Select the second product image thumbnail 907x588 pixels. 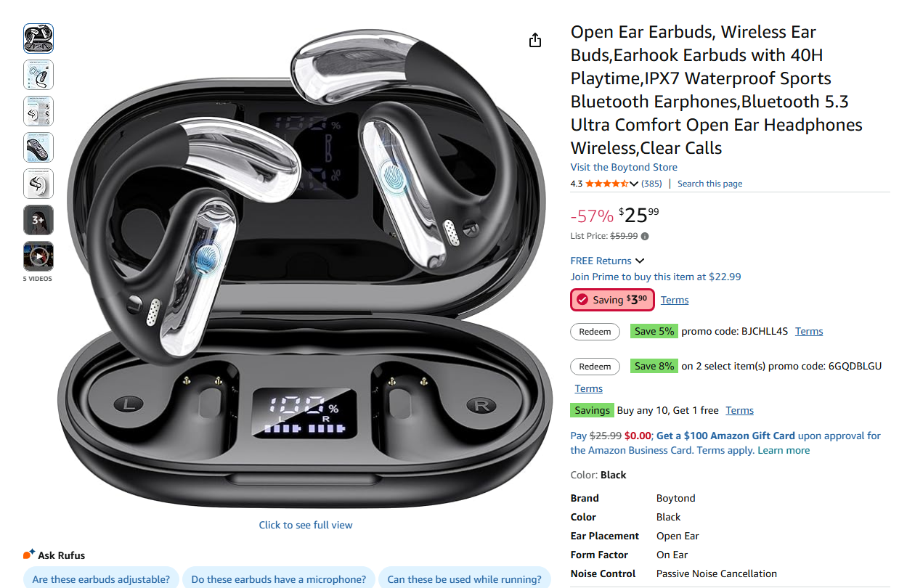[38, 75]
